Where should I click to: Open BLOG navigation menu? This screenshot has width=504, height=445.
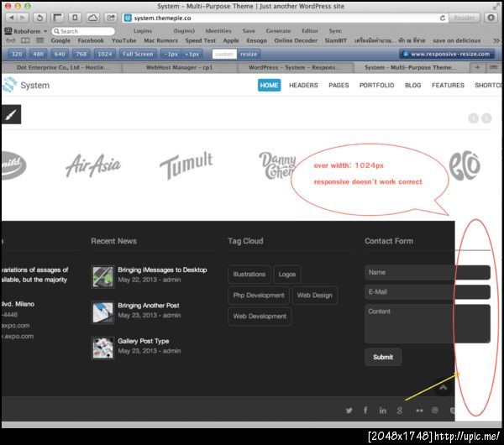[413, 85]
